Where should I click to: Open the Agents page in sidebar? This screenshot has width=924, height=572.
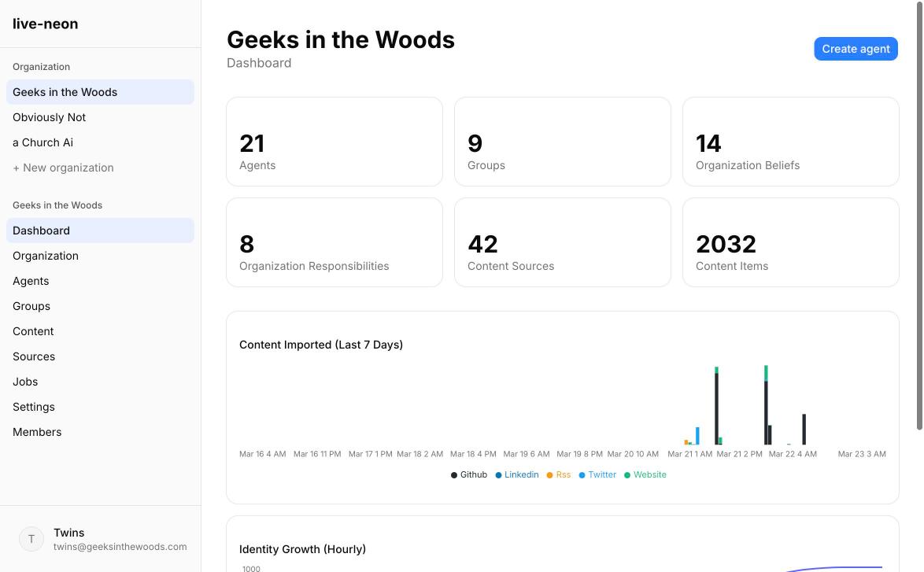[31, 281]
